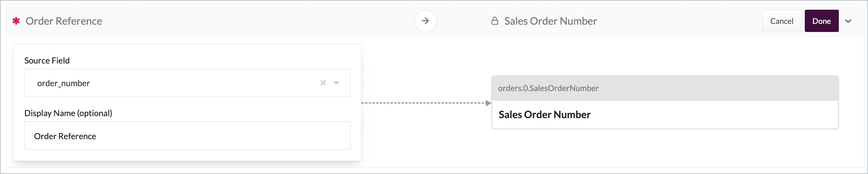
Task: Clear the order_number selection with the X
Action: click(323, 83)
